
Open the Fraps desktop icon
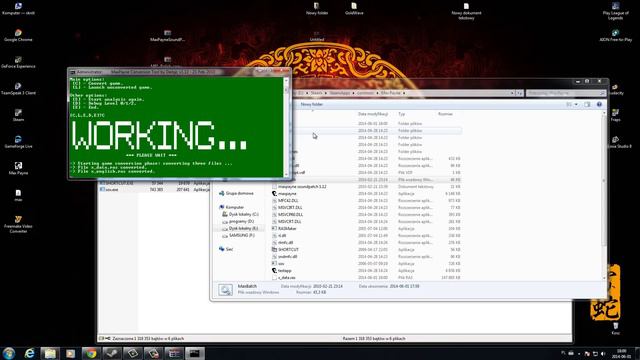(x=616, y=116)
